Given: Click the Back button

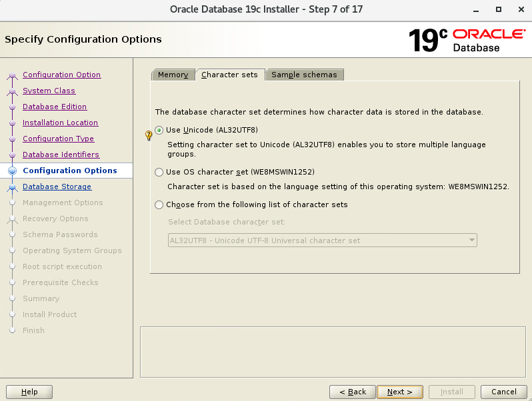Looking at the screenshot, I should [x=353, y=392].
